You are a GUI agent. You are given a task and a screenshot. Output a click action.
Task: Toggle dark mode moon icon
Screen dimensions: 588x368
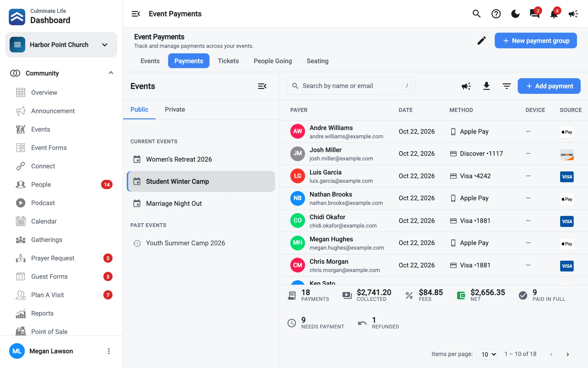click(515, 14)
